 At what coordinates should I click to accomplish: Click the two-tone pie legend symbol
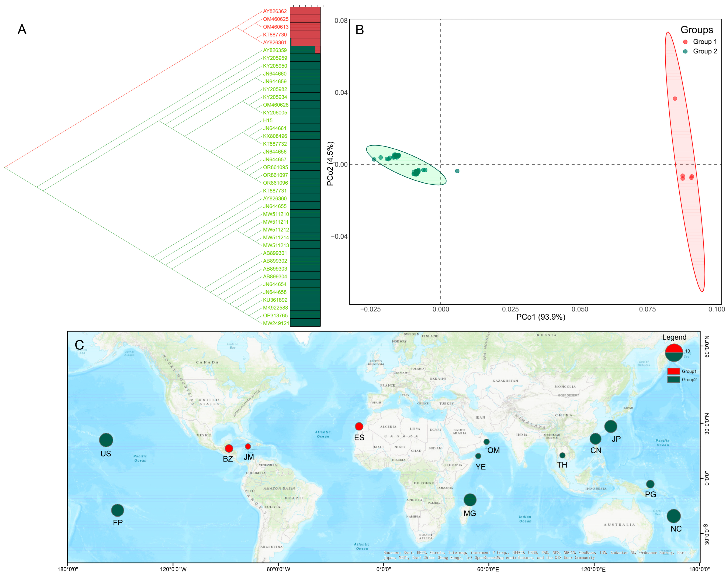(674, 352)
